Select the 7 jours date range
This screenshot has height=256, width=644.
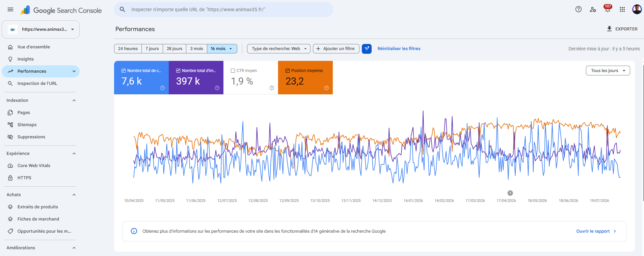(x=152, y=49)
